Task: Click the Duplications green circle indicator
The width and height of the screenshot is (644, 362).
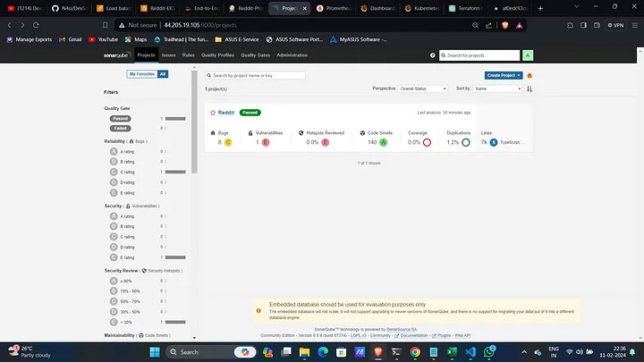Action: [x=466, y=142]
